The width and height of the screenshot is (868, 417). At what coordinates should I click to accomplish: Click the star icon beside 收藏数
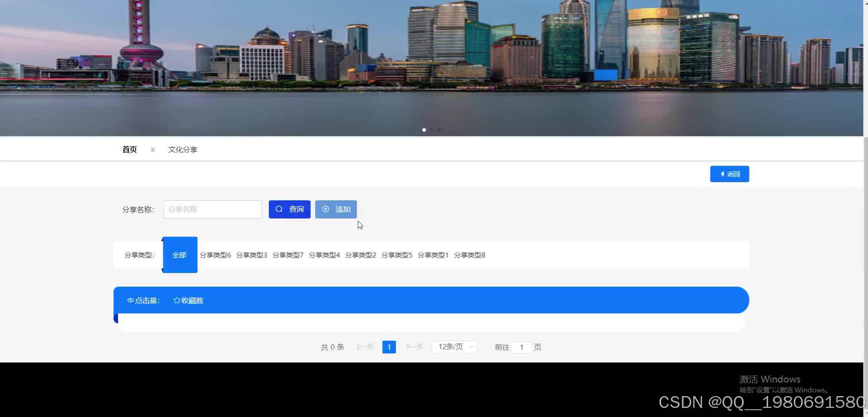[x=176, y=300]
